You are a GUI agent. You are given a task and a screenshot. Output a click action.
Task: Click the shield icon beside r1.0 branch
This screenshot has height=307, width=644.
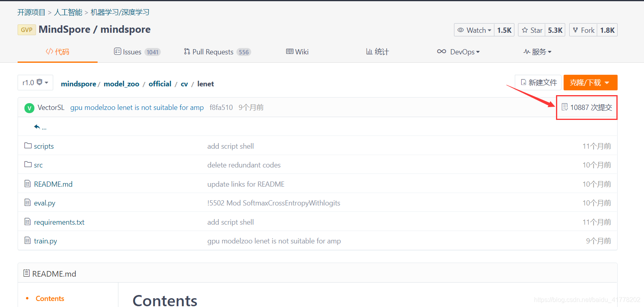[39, 82]
